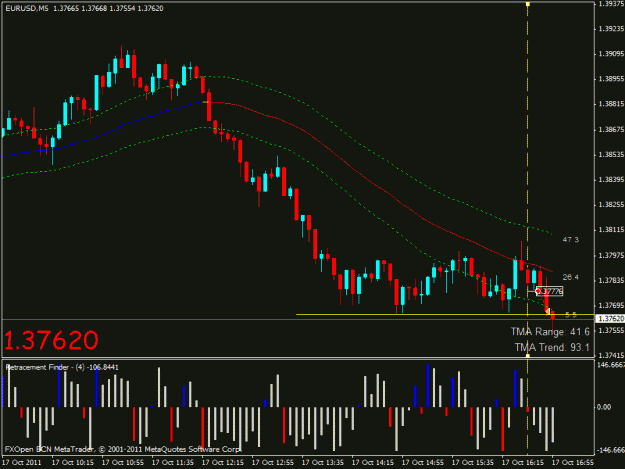Click the 47.3 level label
Image resolution: width=625 pixels, height=469 pixels.
[570, 239]
